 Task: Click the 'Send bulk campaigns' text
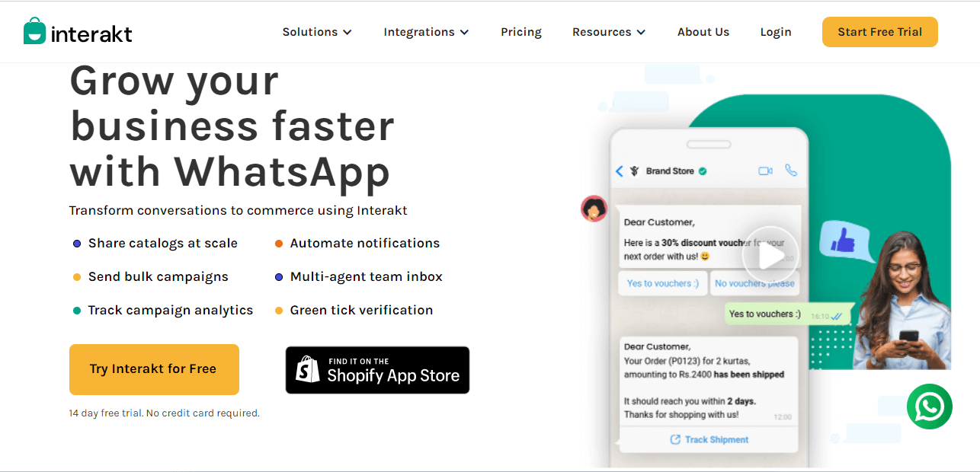pos(159,277)
